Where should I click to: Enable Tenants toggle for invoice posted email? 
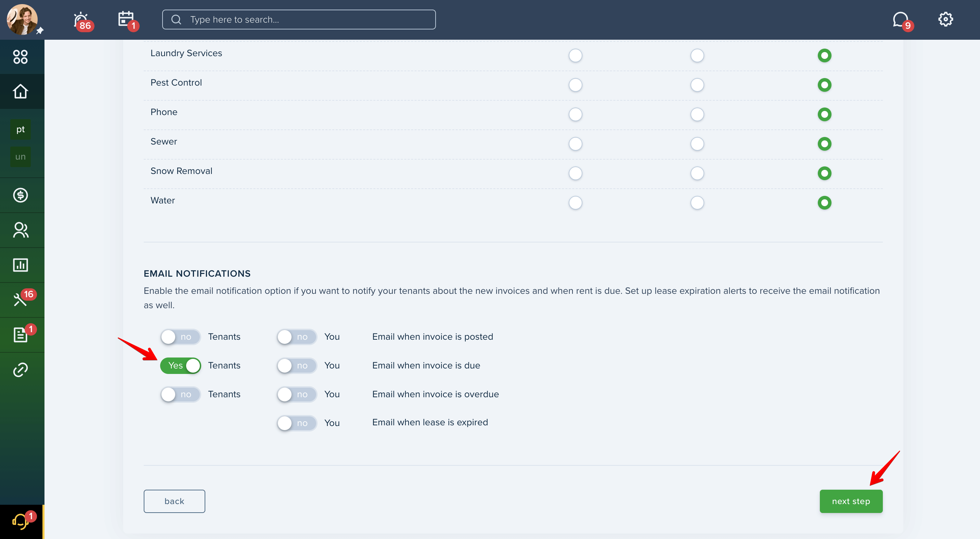point(180,337)
